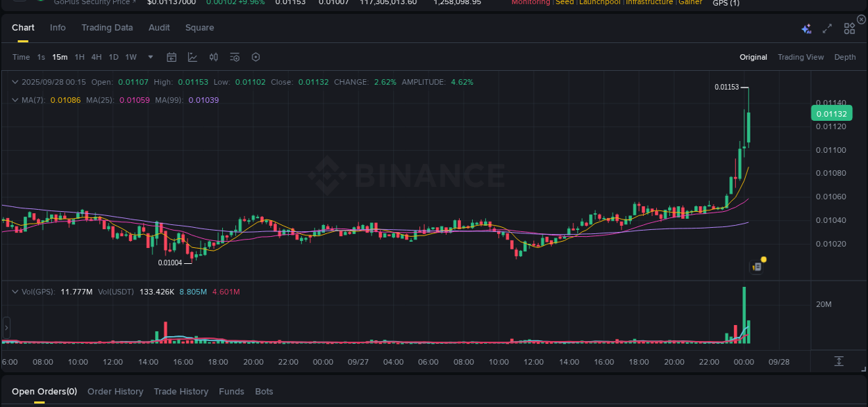This screenshot has height=407, width=868.
Task: Open the Depth chart view
Action: [x=844, y=57]
